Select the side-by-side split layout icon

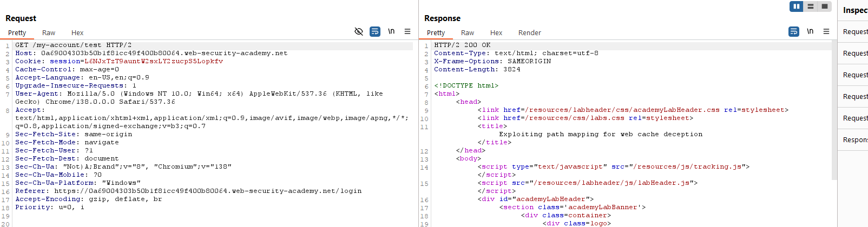(797, 6)
